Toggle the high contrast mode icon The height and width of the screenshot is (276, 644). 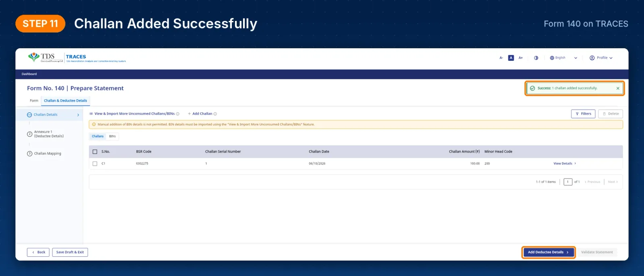point(536,58)
